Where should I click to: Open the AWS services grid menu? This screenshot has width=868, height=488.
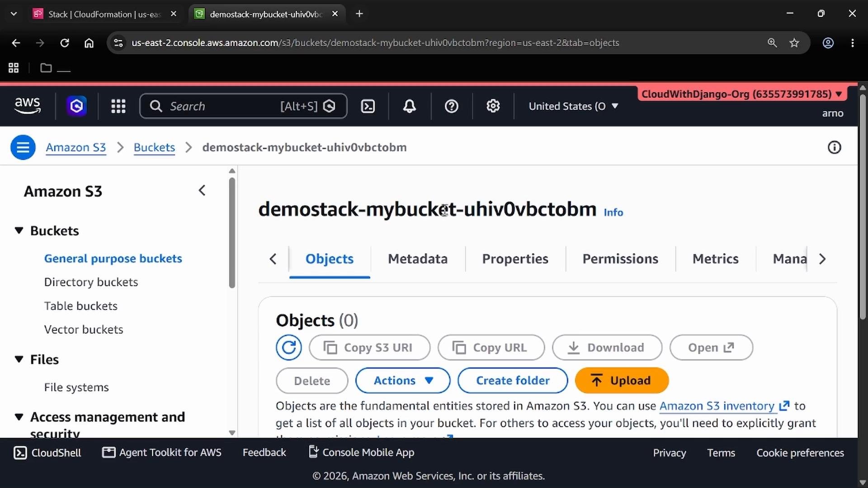[118, 106]
